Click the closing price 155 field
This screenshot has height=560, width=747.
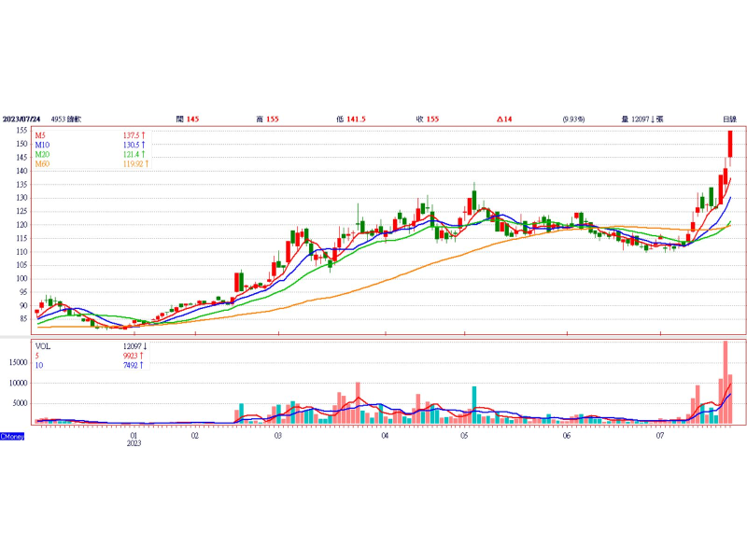point(428,119)
